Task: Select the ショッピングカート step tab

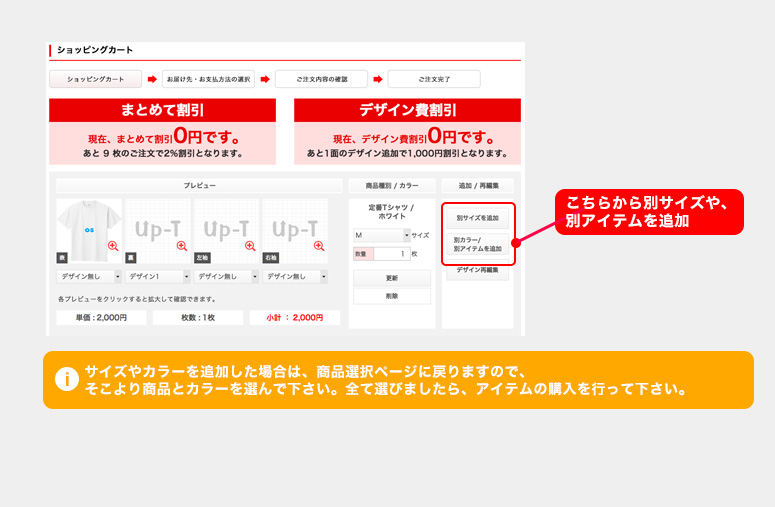Action: pos(95,79)
